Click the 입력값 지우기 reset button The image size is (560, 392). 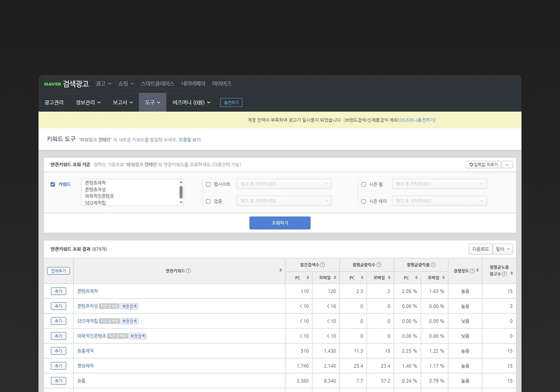483,165
